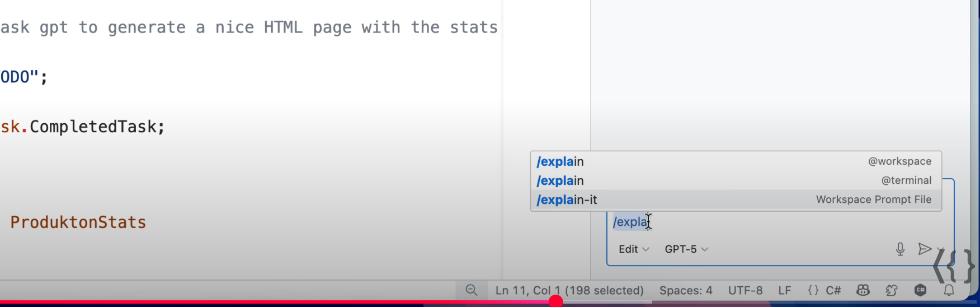Send the chat message with arrow icon
Viewport: 980px width, 307px height.
point(925,249)
